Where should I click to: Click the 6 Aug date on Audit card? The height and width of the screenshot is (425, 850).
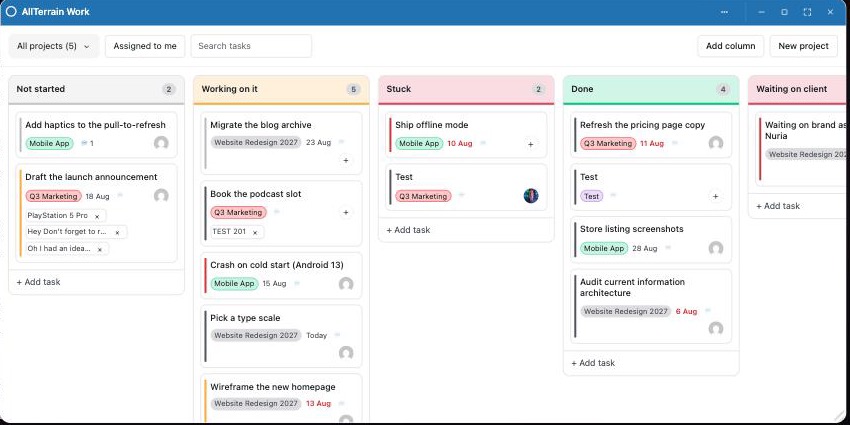pos(686,312)
